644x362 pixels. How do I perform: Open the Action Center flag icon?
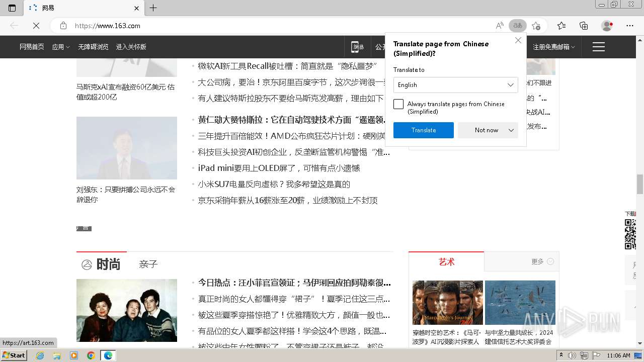pyautogui.click(x=596, y=355)
